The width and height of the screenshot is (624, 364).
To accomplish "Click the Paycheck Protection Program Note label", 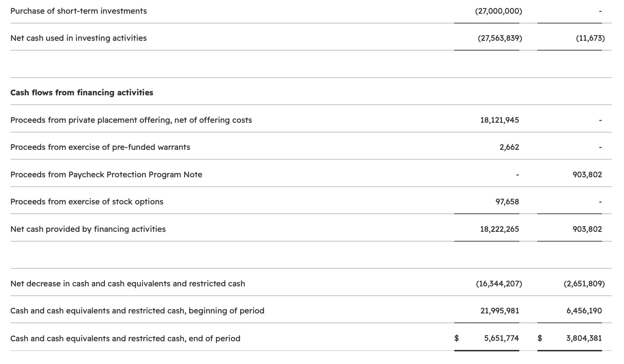I will (x=106, y=175).
